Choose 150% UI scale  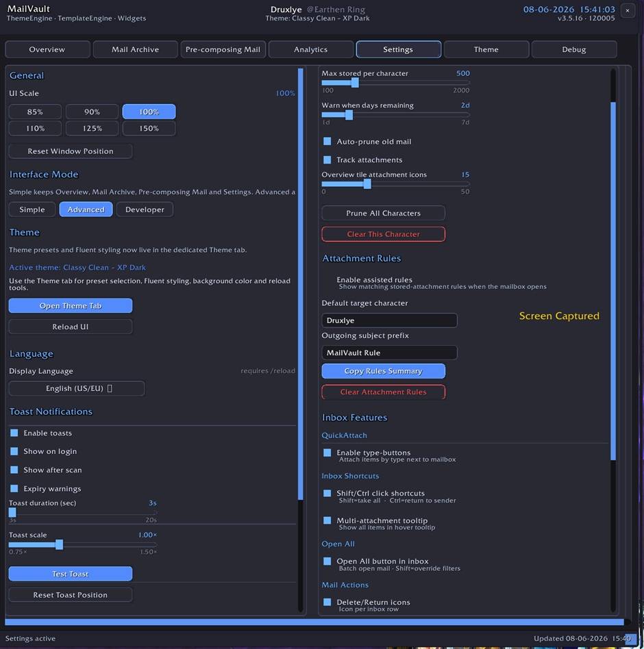pos(149,128)
